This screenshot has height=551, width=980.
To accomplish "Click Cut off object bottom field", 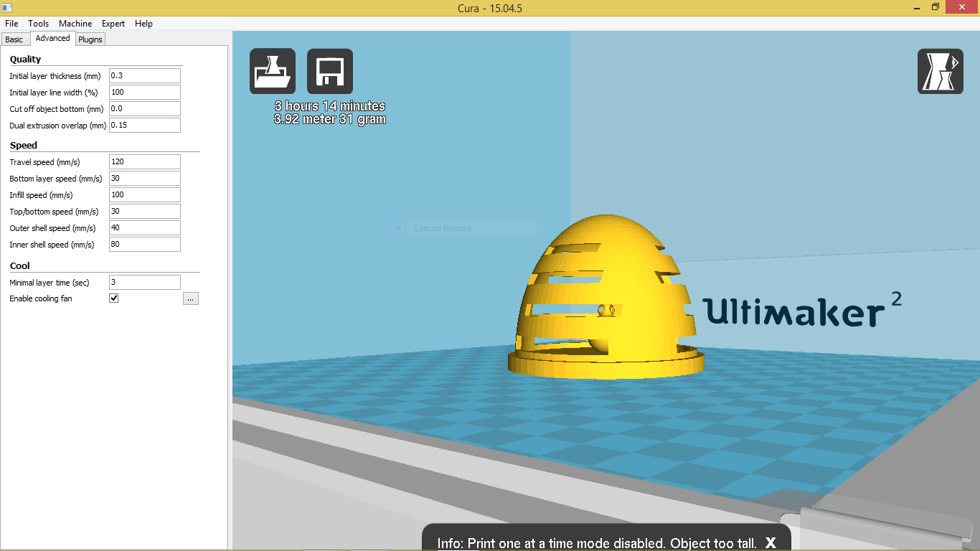I will (x=145, y=109).
